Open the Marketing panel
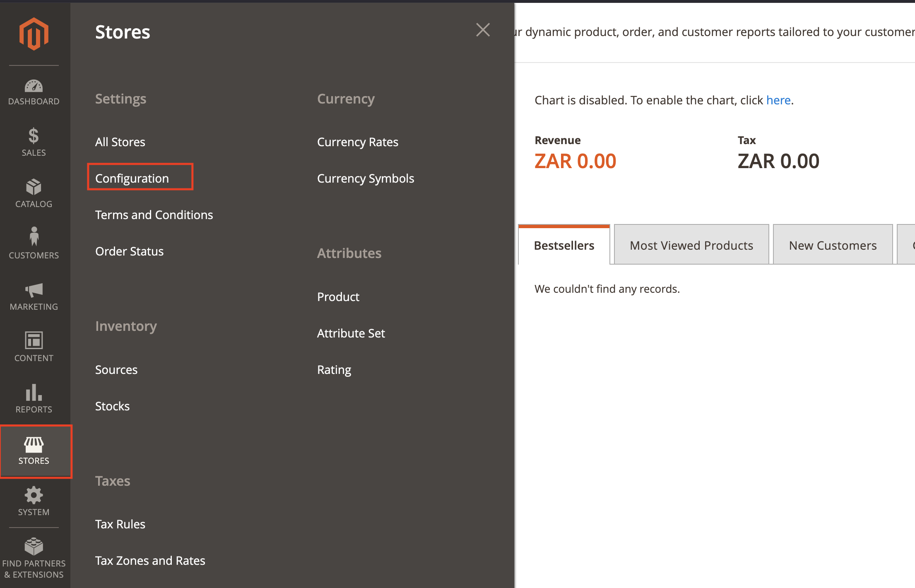 34,296
